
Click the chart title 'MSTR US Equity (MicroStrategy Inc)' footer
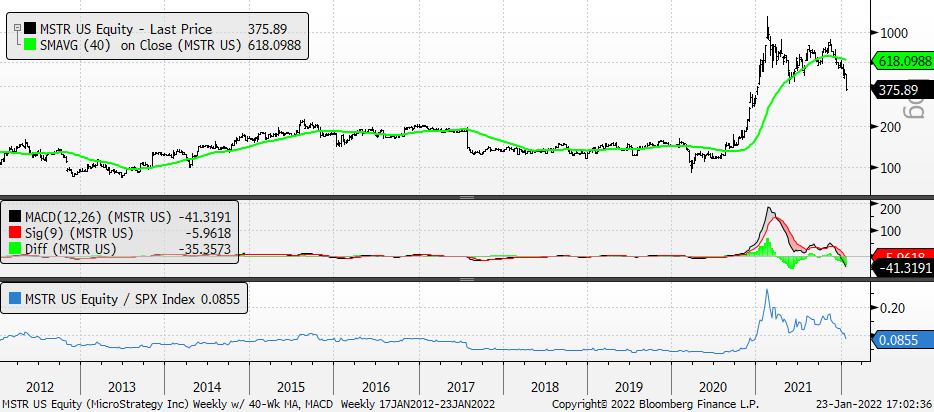[x=104, y=404]
